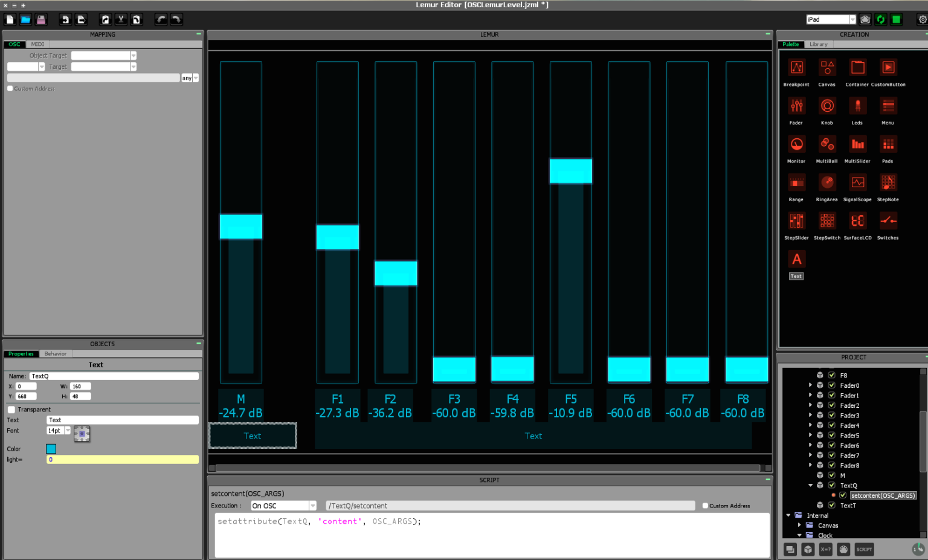This screenshot has height=560, width=928.
Task: Uncheck the Fader3 checkbox in project tree
Action: (831, 416)
